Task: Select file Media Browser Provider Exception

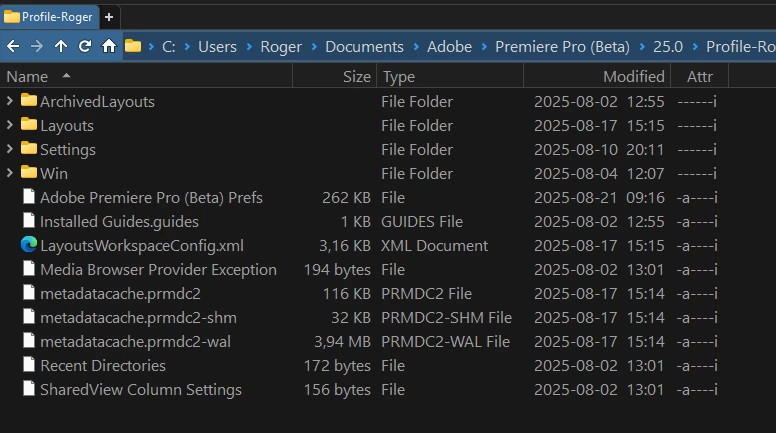Action: tap(158, 270)
